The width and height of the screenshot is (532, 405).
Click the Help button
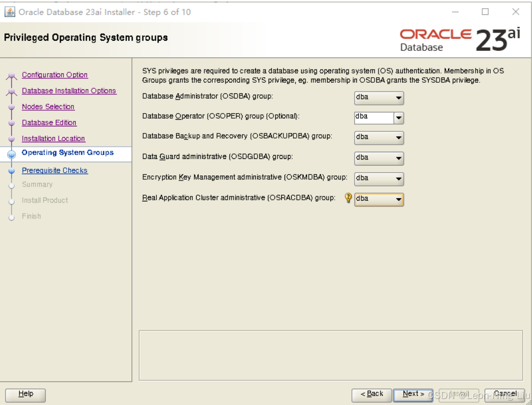[25, 395]
